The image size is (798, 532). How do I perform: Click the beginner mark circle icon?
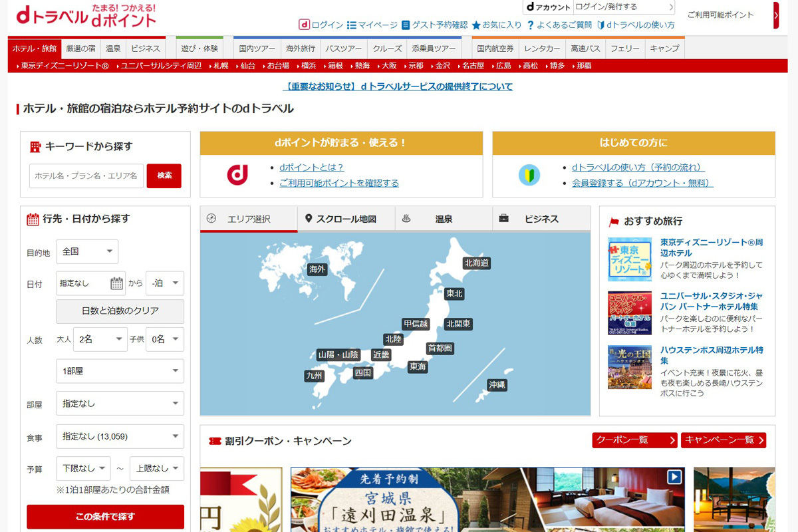529,175
